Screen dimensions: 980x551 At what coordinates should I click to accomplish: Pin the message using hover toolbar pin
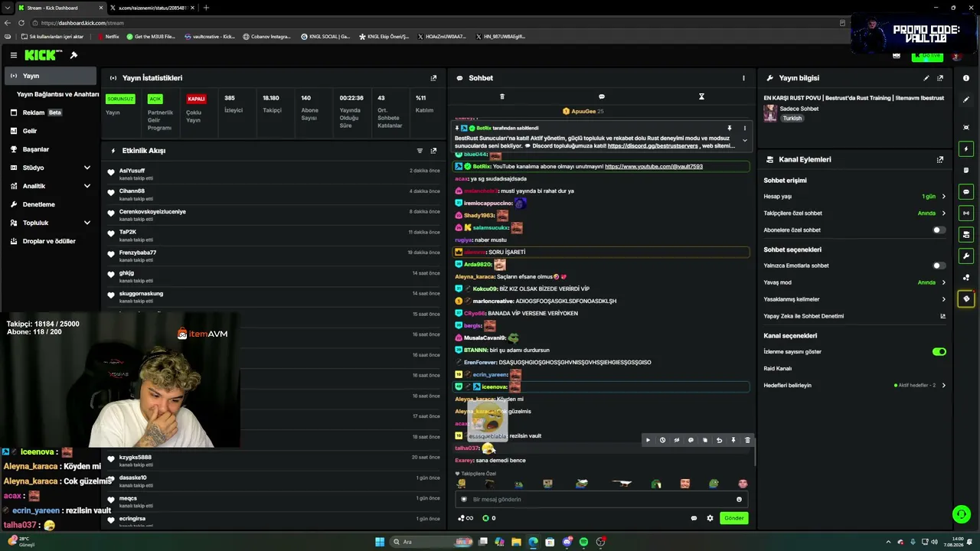coord(733,440)
